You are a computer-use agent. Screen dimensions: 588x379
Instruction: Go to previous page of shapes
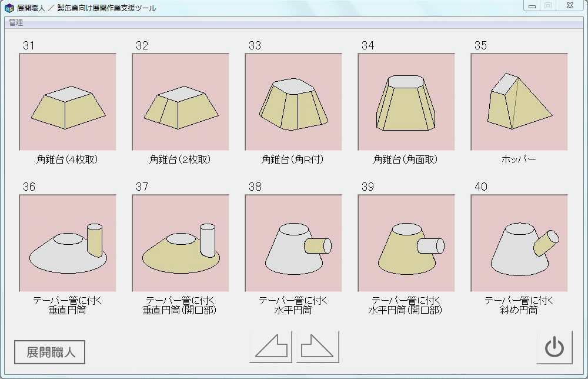[x=270, y=347]
